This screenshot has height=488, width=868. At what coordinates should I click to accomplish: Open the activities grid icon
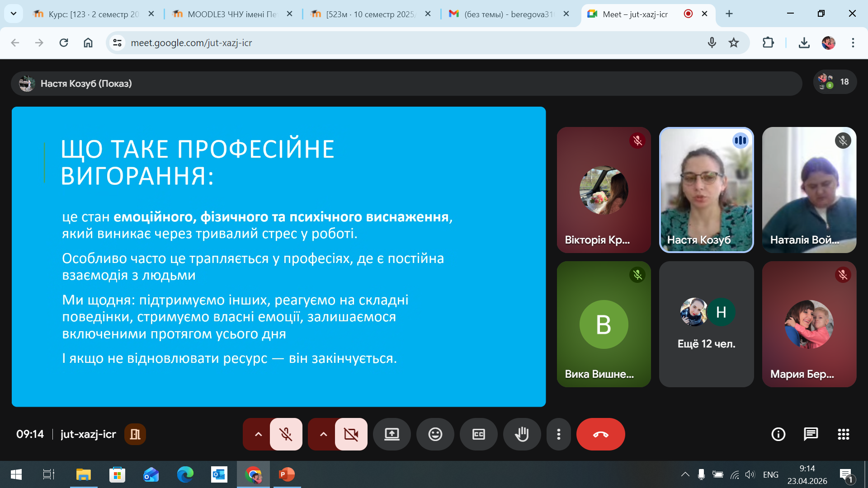click(x=843, y=434)
